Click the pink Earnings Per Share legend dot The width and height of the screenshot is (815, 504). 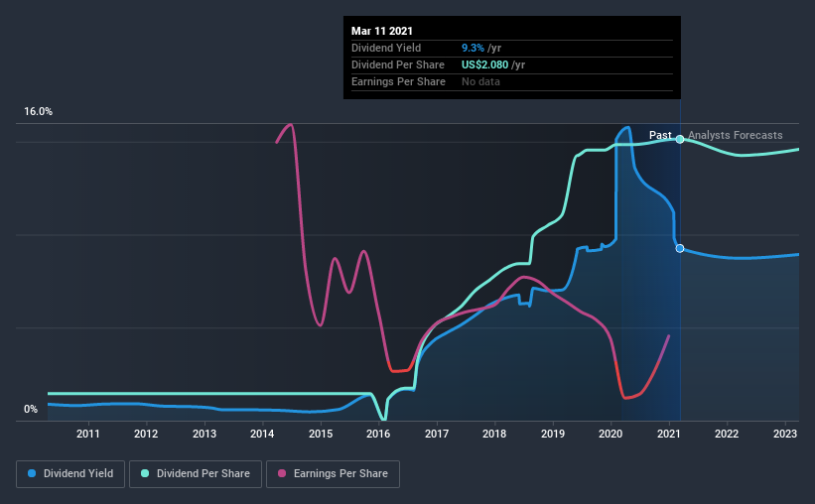(x=282, y=473)
